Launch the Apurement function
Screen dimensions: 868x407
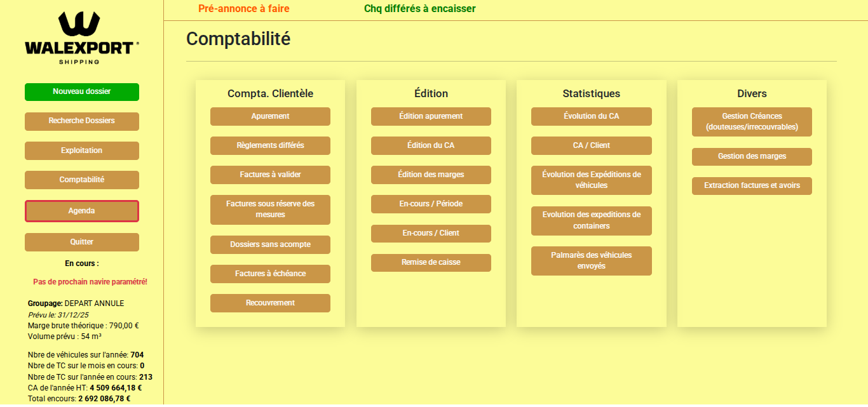coord(270,116)
